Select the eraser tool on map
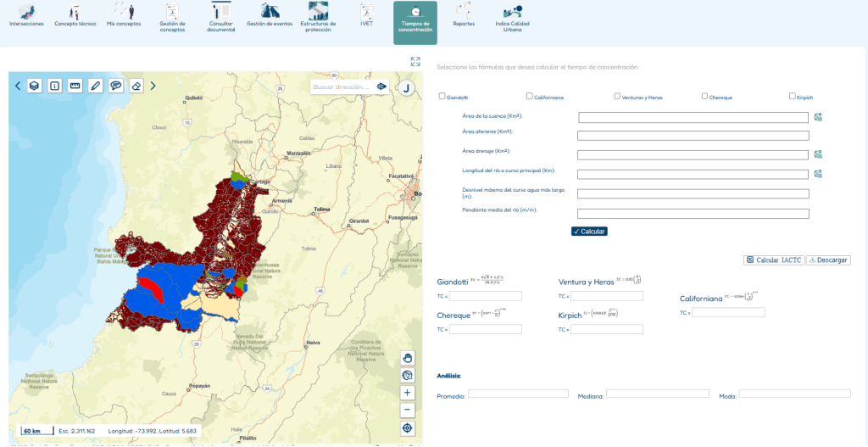Screen dimensions: 868x447 136,86
